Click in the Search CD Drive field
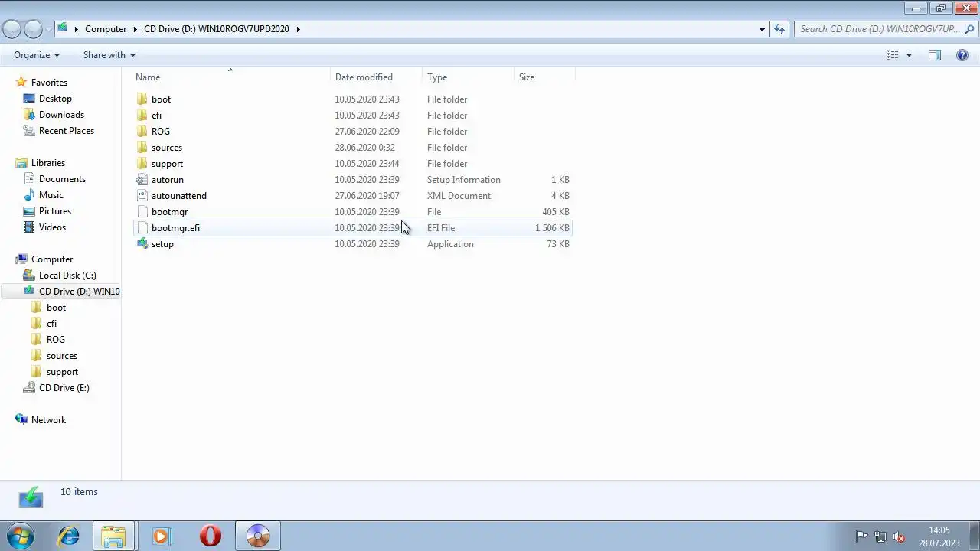The image size is (980, 551). [879, 29]
